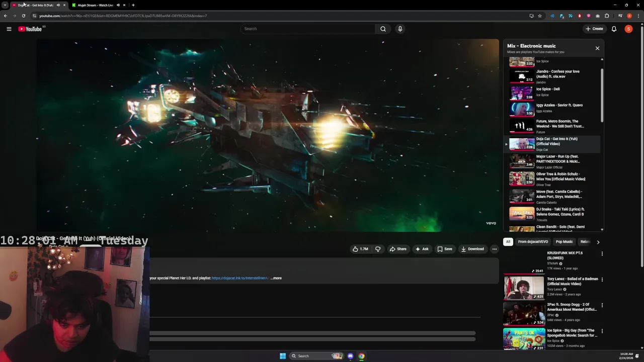
Task: Select the Pop Music chip
Action: click(564, 242)
